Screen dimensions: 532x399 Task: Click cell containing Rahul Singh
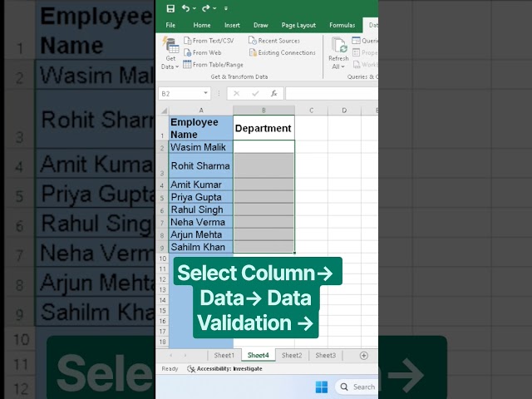(x=201, y=209)
